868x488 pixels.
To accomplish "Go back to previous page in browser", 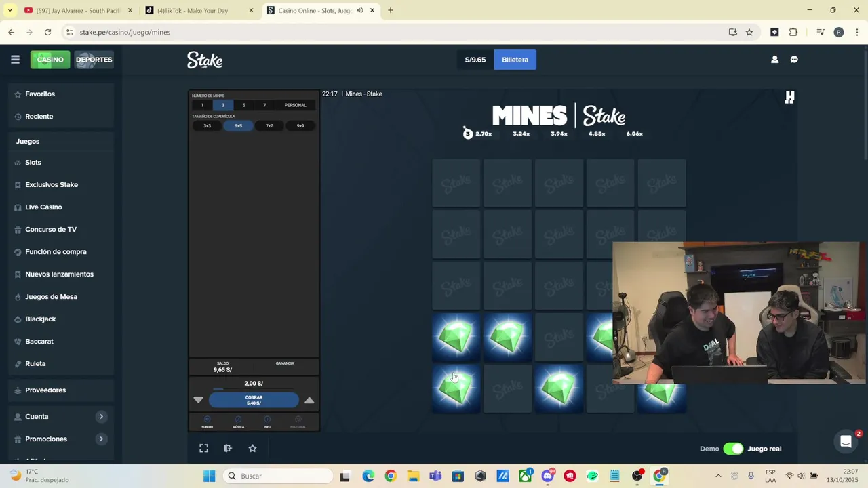I will (x=12, y=32).
